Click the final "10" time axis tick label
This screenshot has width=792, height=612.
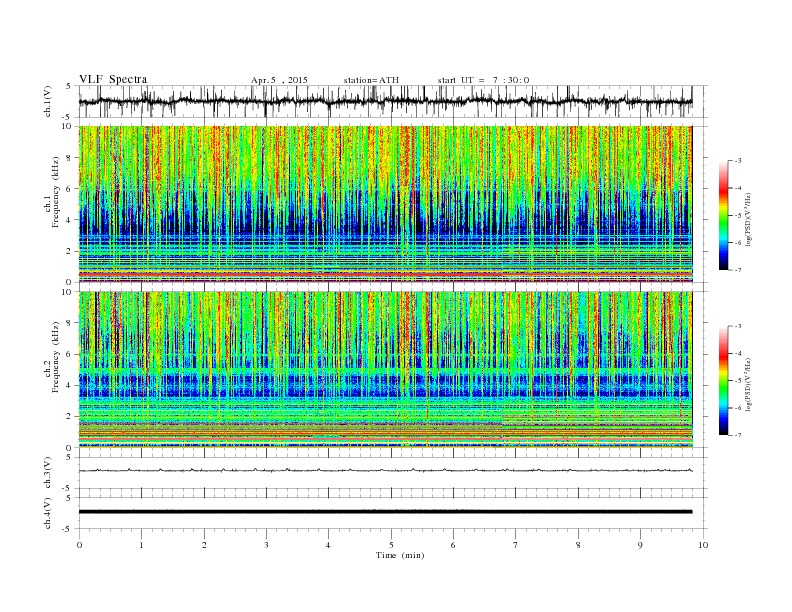(703, 545)
